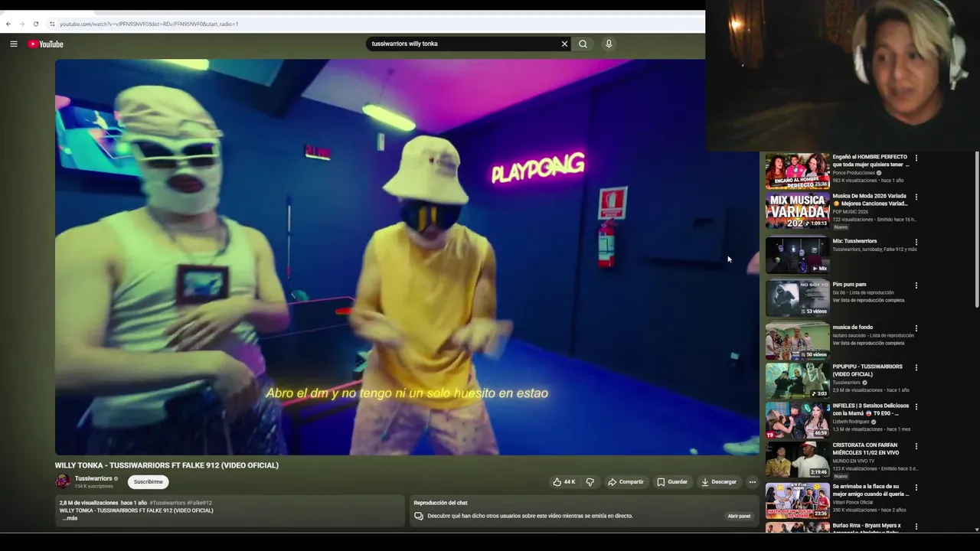Viewport: 980px width, 551px height.
Task: Click the Musica De Moda 2026 Variada title
Action: click(871, 200)
